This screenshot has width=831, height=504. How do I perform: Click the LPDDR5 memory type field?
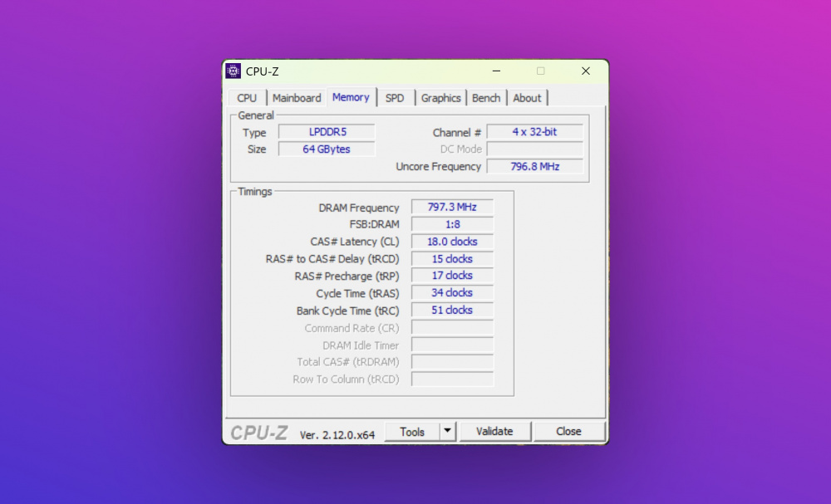click(326, 132)
